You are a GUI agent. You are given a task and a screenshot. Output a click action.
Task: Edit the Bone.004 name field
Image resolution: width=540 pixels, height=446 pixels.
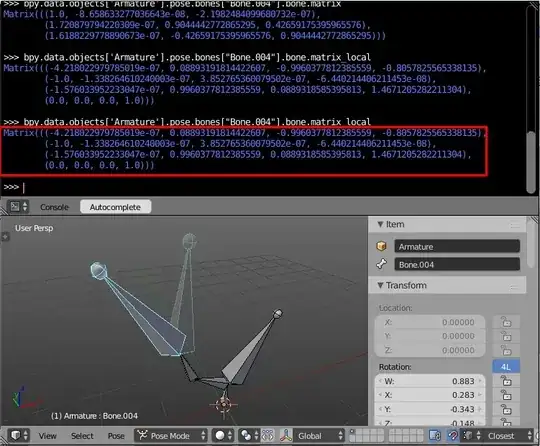(457, 265)
